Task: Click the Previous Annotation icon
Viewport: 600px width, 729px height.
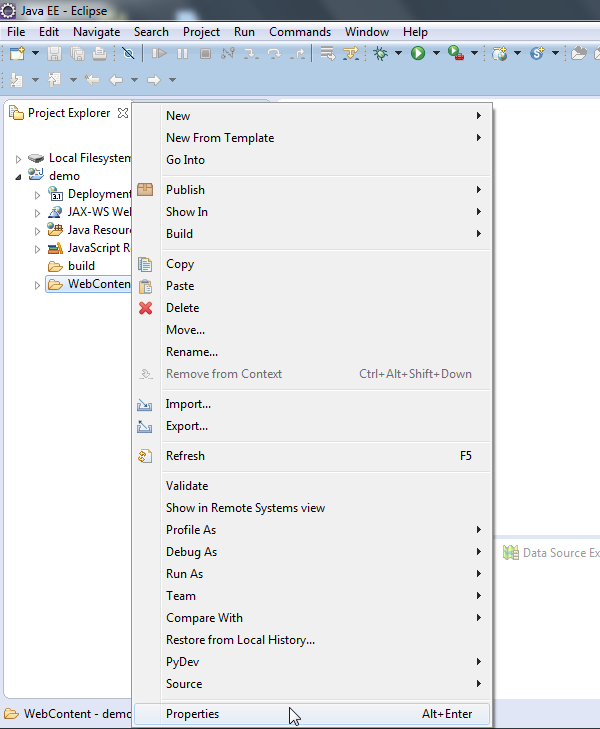Action: point(54,80)
